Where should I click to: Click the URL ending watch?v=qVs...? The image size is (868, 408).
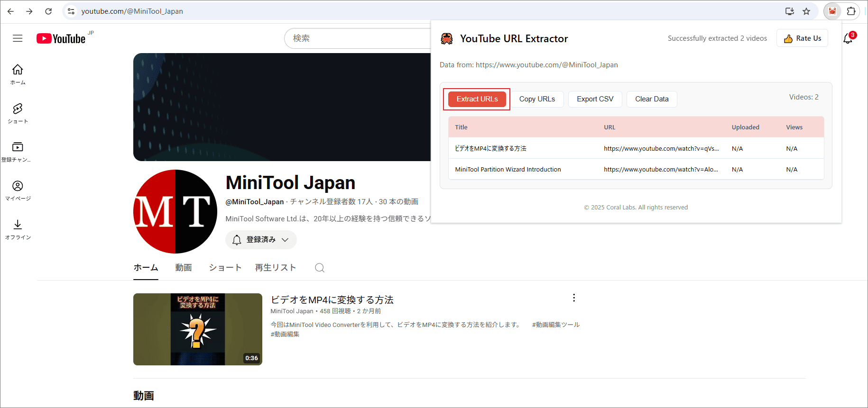click(x=661, y=148)
